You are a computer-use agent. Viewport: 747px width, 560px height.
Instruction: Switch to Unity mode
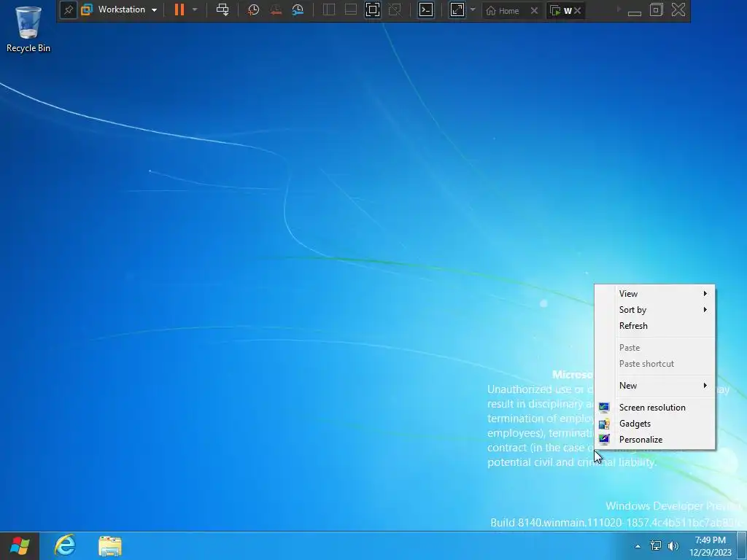[x=395, y=9]
